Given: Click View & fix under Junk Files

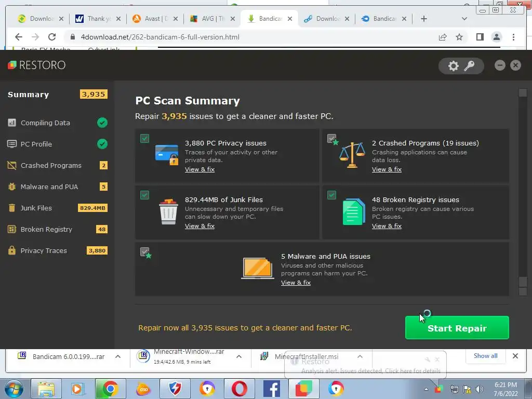Looking at the screenshot, I should (199, 226).
